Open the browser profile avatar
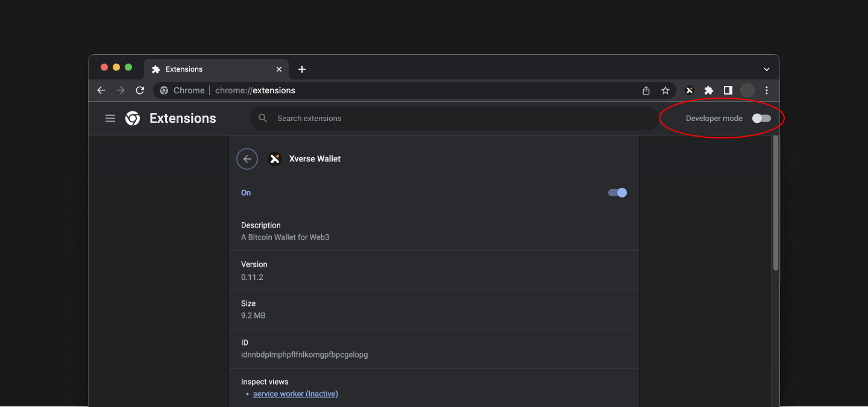 (747, 90)
